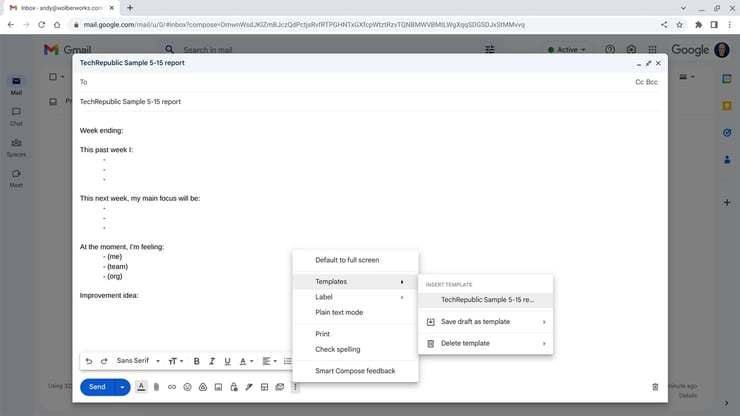
Task: Open the text color picker
Action: (246, 361)
